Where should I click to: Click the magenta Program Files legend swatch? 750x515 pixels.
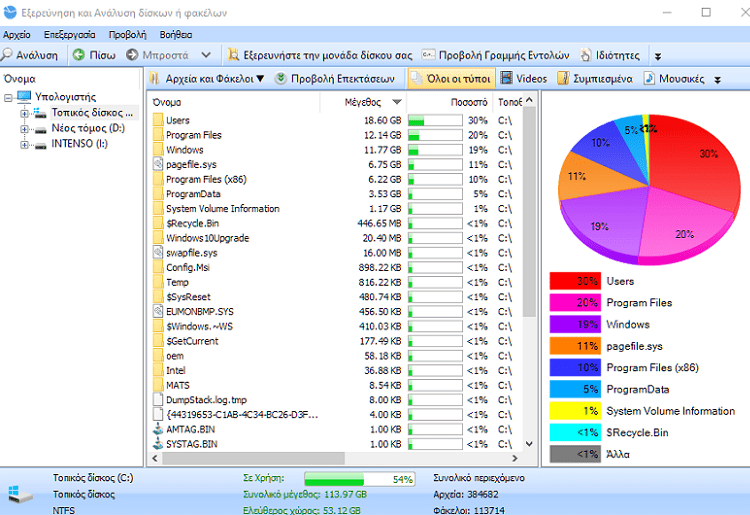[574, 303]
